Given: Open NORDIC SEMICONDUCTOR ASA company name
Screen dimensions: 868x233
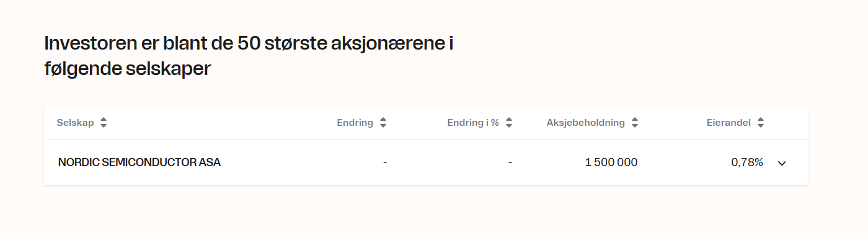Looking at the screenshot, I should [x=139, y=162].
